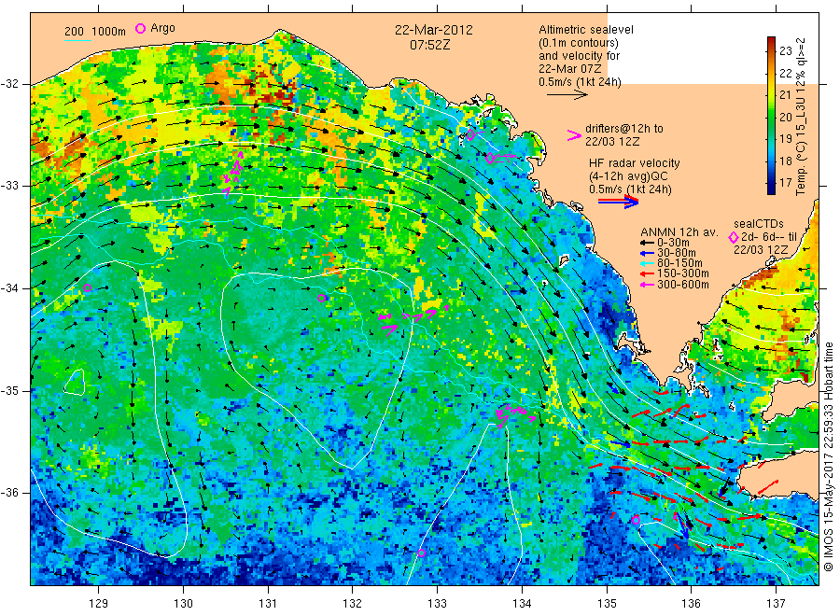Select the seal CTD diamond near 133.4E, 32.5S
This screenshot has width=840, height=616.
click(470, 135)
